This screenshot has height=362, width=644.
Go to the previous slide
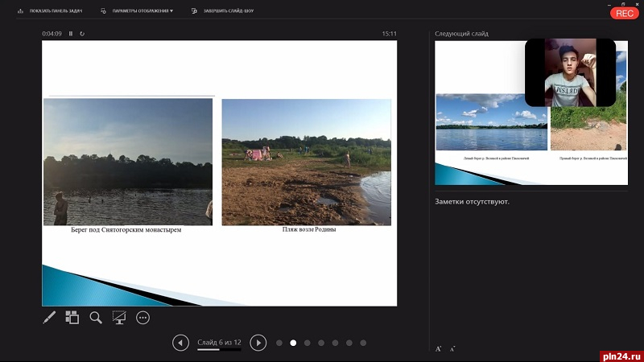181,343
